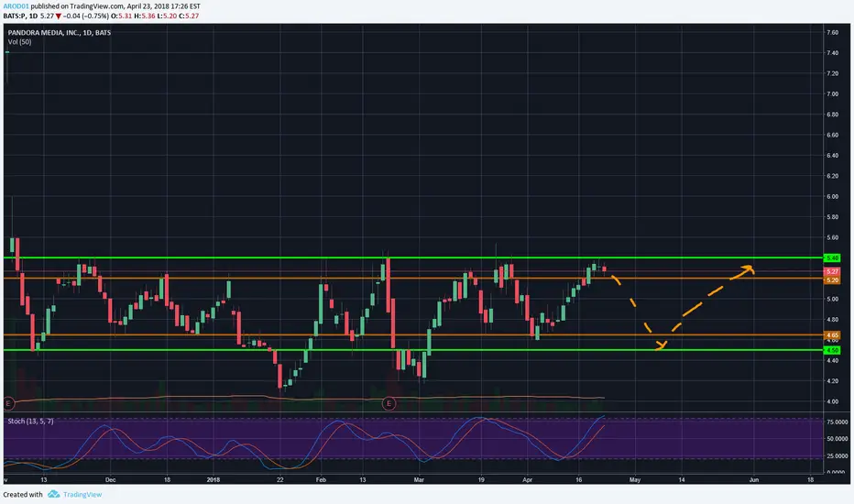This screenshot has height=504, width=854.
Task: Select the PANDORA MEDIA, INC., 1D, BATS title
Action: pos(60,33)
